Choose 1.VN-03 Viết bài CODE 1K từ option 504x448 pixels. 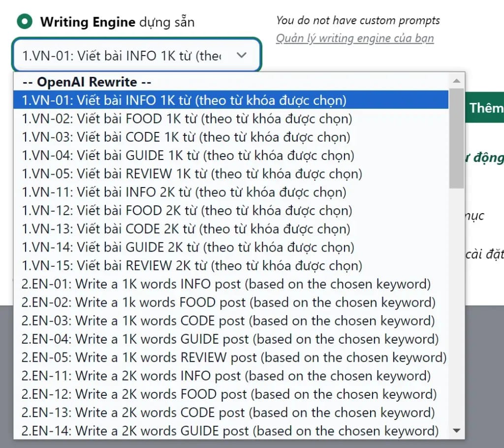click(x=231, y=137)
